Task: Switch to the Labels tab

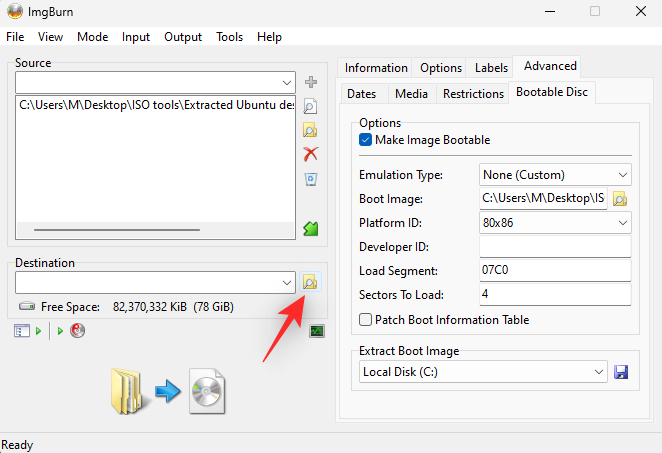Action: [491, 68]
